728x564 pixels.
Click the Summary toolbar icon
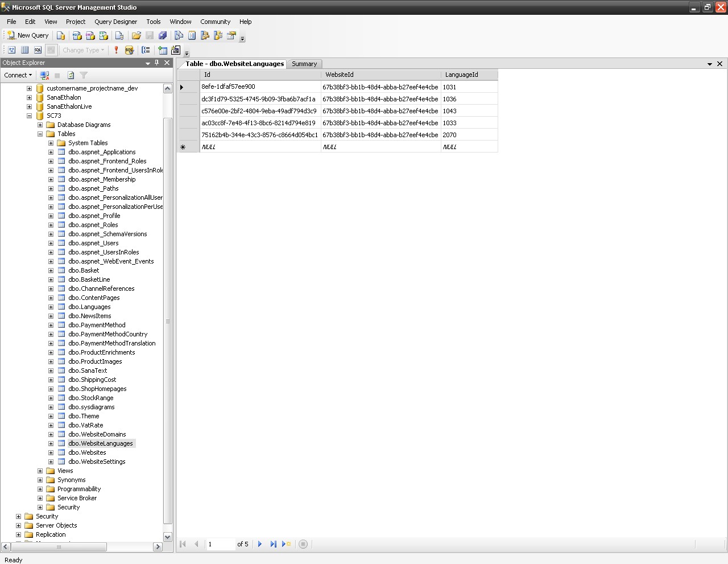click(192, 35)
